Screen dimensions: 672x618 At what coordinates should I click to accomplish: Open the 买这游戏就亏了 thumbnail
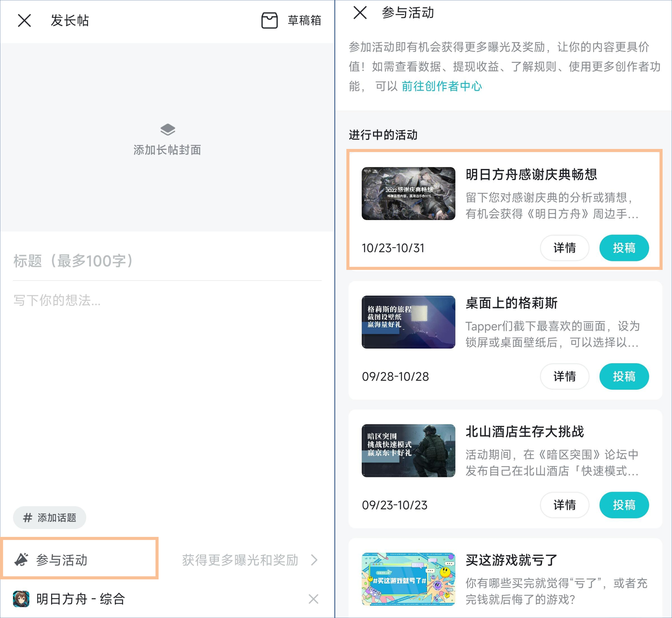[x=408, y=579]
